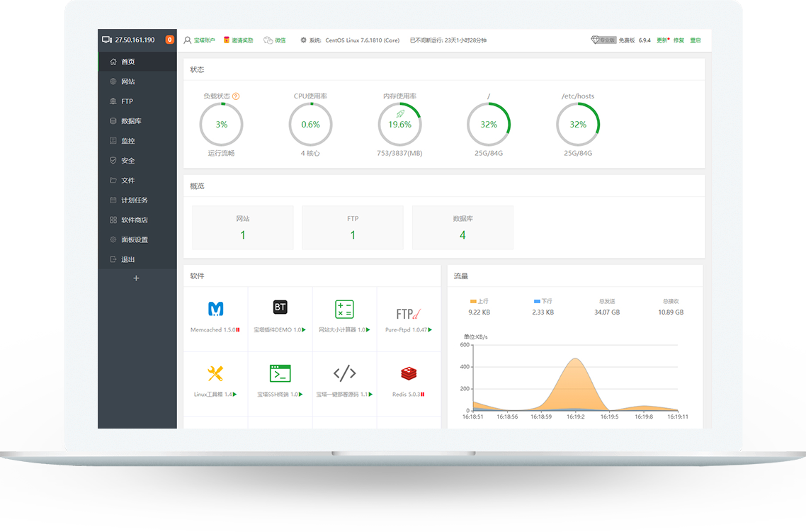Expand sidebar with the plus button
The height and width of the screenshot is (532, 806).
(137, 278)
